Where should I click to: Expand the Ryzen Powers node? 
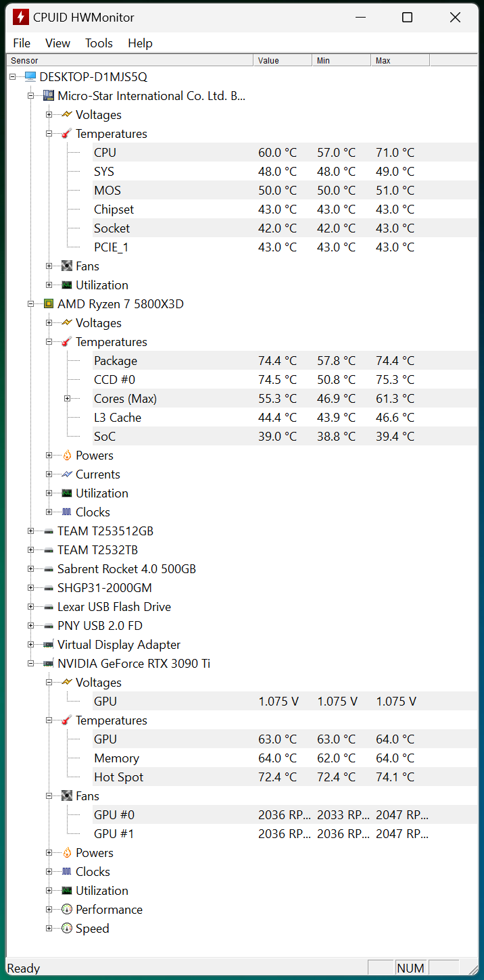[49, 456]
